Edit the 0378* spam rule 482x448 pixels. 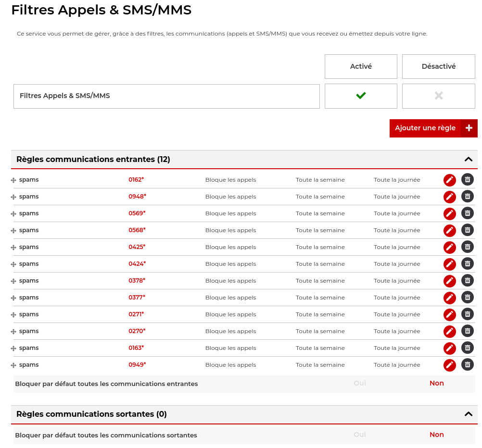point(449,281)
